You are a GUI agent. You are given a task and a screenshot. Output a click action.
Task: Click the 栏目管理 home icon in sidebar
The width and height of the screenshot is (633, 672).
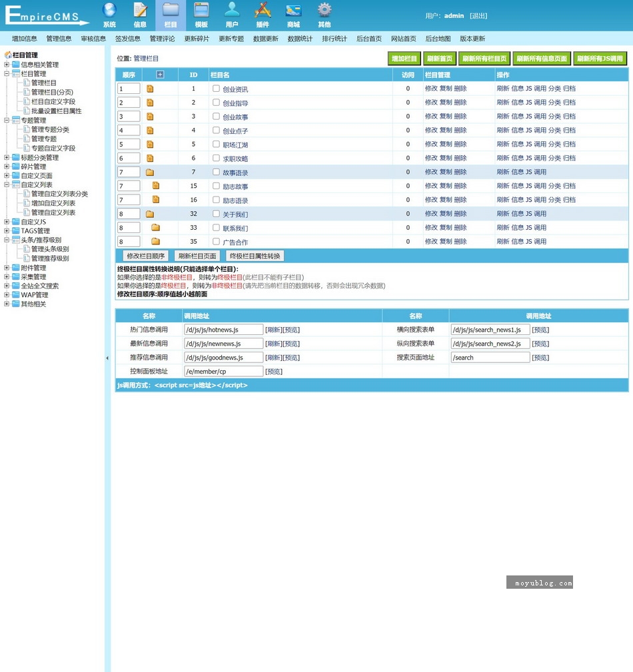(8, 55)
